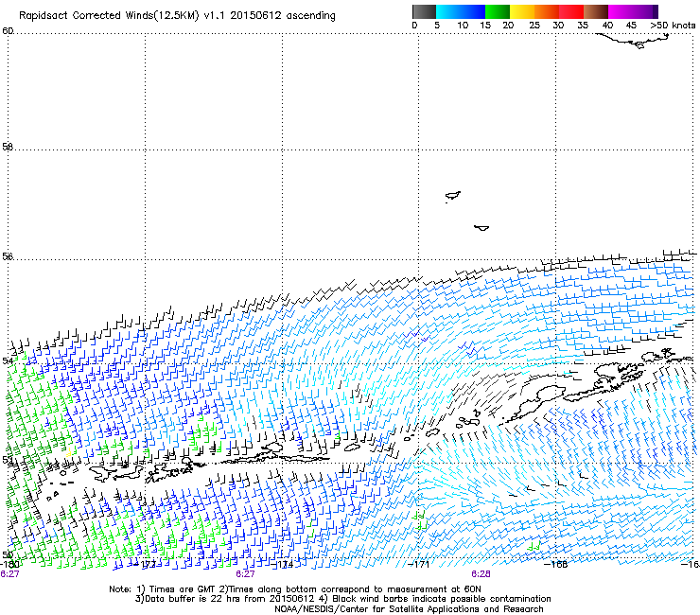Select the orange 25–30 knots legend segment
The image size is (700, 615).
pos(547,11)
